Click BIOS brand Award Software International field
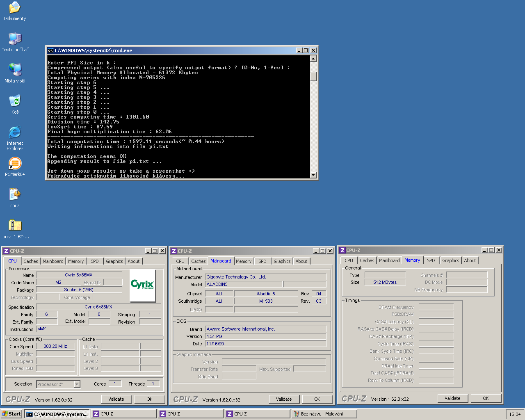The height and width of the screenshot is (420, 525). [x=266, y=329]
